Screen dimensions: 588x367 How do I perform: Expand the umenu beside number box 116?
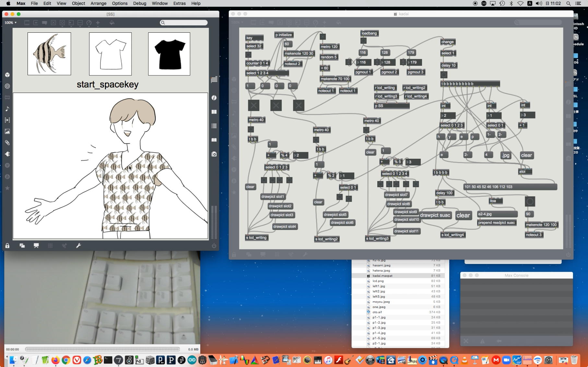(348, 62)
